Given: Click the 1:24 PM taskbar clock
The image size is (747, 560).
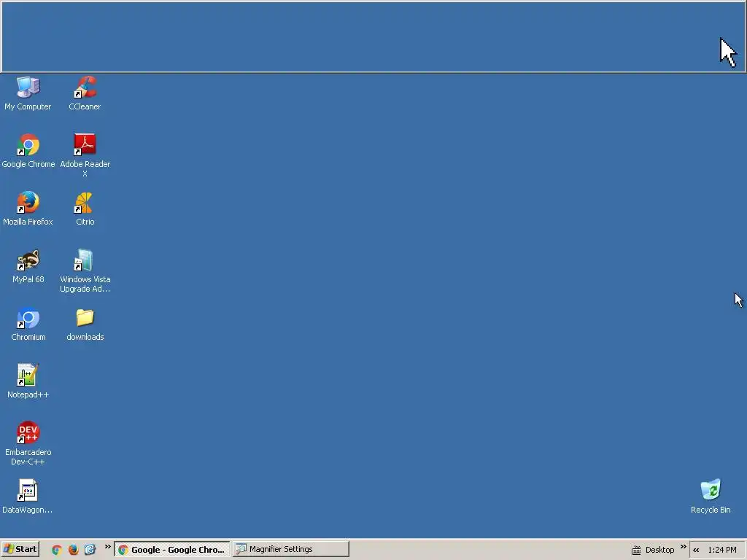Looking at the screenshot, I should coord(722,550).
